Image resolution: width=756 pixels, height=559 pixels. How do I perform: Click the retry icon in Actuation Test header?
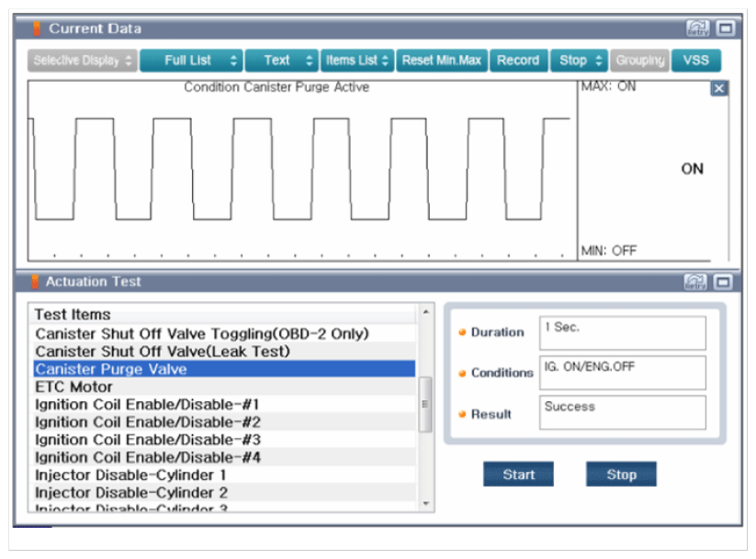tap(697, 282)
